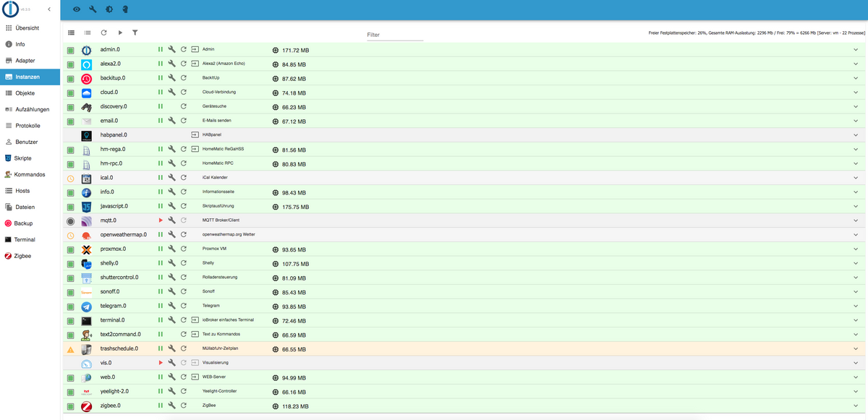Open the Protokolle sidebar item
The height and width of the screenshot is (420, 868).
click(x=30, y=126)
